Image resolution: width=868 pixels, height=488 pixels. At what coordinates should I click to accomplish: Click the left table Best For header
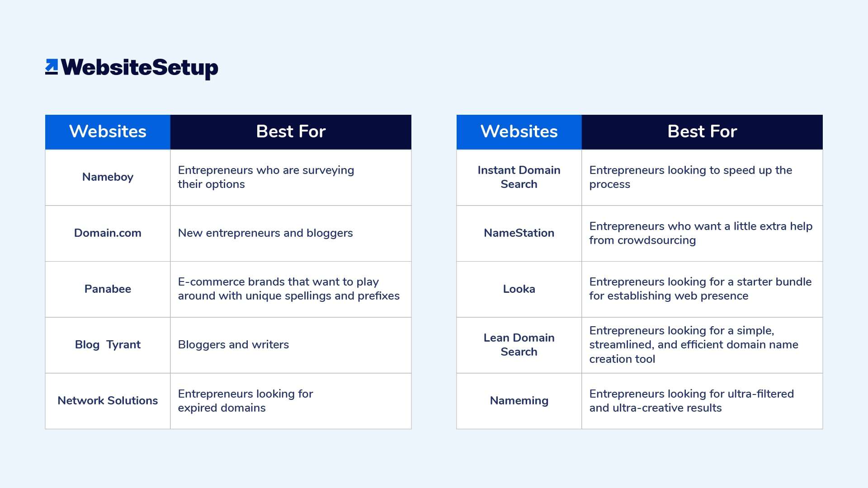pyautogui.click(x=290, y=131)
